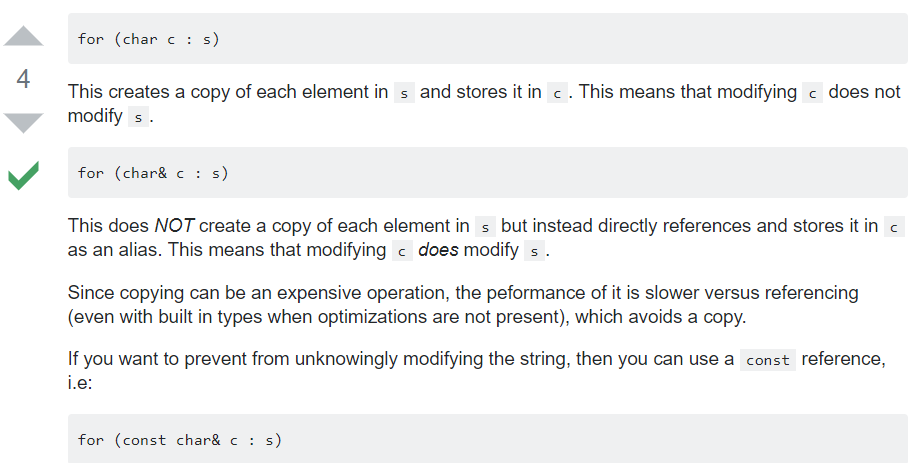Upvote this answer with the up arrow
Screen dimensions: 913x463
[24, 36]
